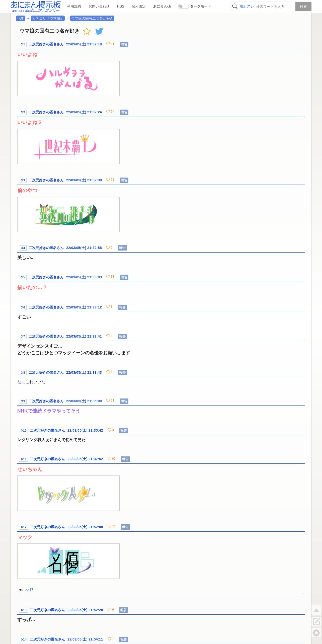Click the あにまん掲示板 site logo

coord(36,7)
